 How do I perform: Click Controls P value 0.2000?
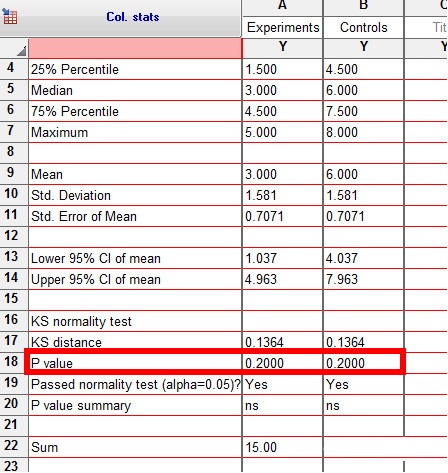pyautogui.click(x=345, y=363)
